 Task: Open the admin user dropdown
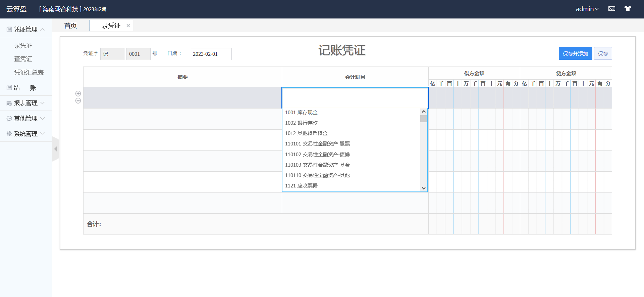[x=587, y=9]
